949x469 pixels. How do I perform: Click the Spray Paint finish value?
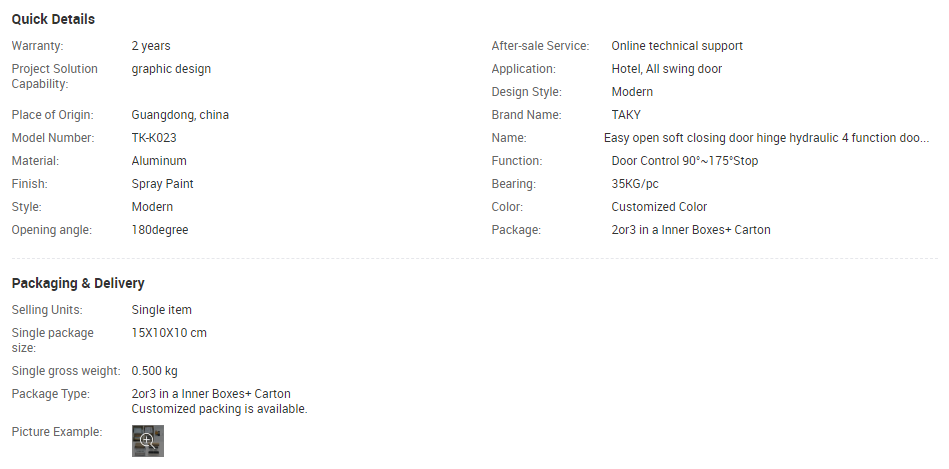tap(162, 184)
